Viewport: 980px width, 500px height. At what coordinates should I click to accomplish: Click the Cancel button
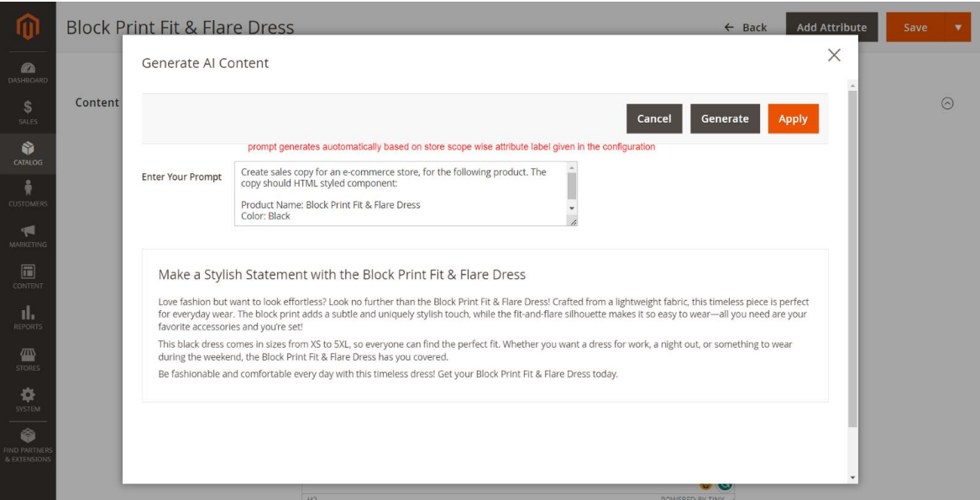pyautogui.click(x=653, y=118)
